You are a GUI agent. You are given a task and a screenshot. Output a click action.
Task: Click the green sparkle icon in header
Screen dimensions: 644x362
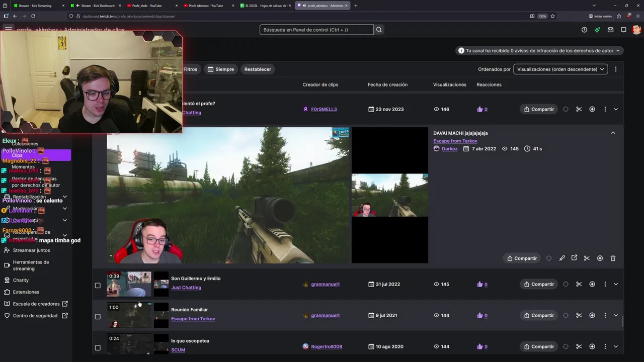click(597, 30)
